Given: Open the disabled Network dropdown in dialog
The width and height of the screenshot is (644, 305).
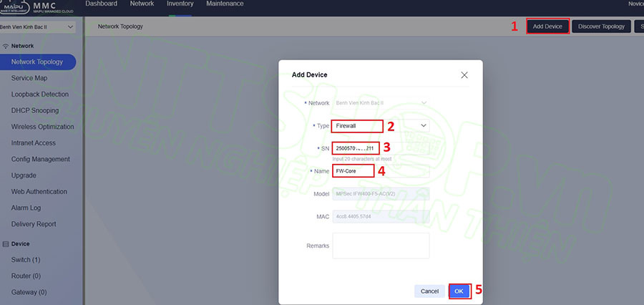Looking at the screenshot, I should click(381, 103).
